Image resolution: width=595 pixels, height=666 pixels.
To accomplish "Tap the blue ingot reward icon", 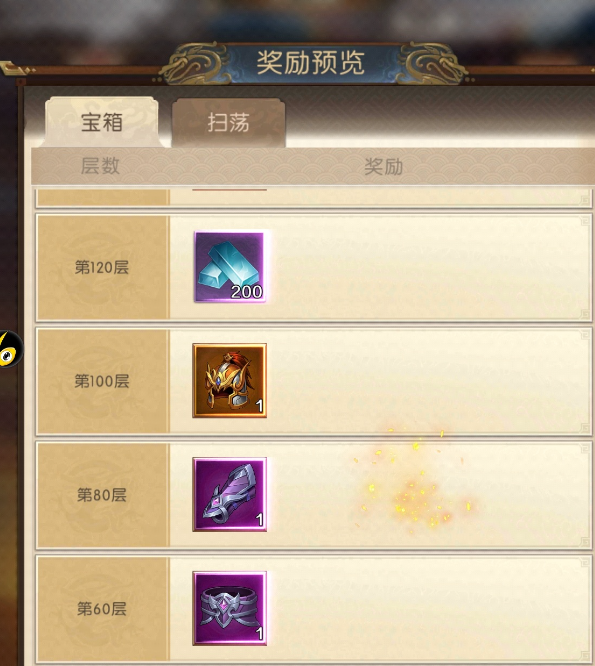I will (x=230, y=266).
